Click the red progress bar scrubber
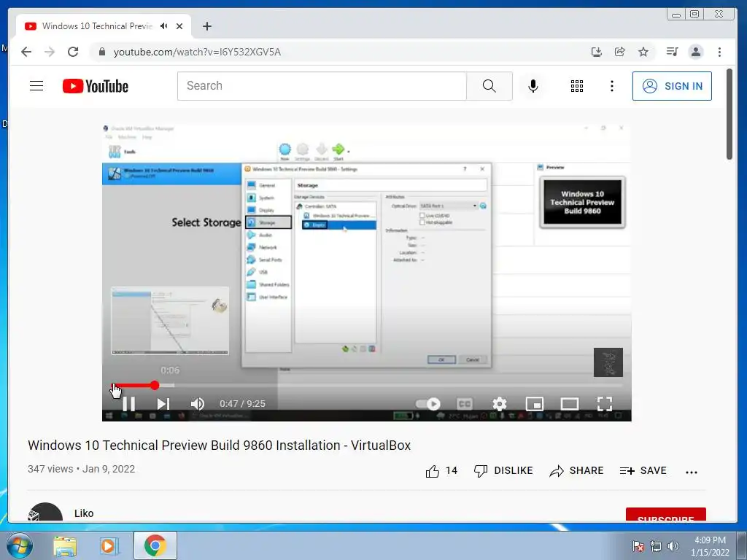747x560 pixels. click(x=155, y=385)
